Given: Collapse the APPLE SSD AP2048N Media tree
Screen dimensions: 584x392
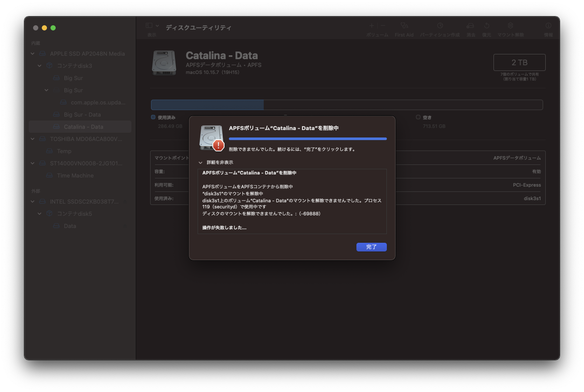Looking at the screenshot, I should click(33, 54).
